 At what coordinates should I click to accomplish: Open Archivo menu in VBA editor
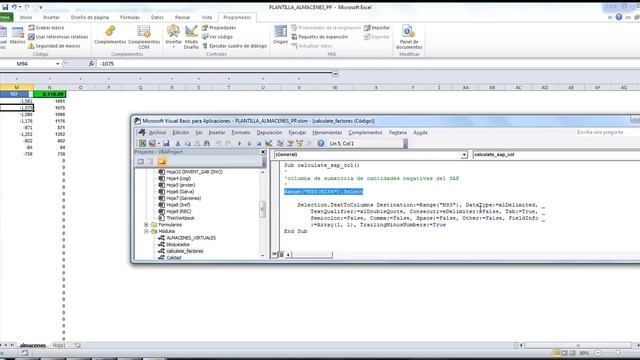coord(157,133)
